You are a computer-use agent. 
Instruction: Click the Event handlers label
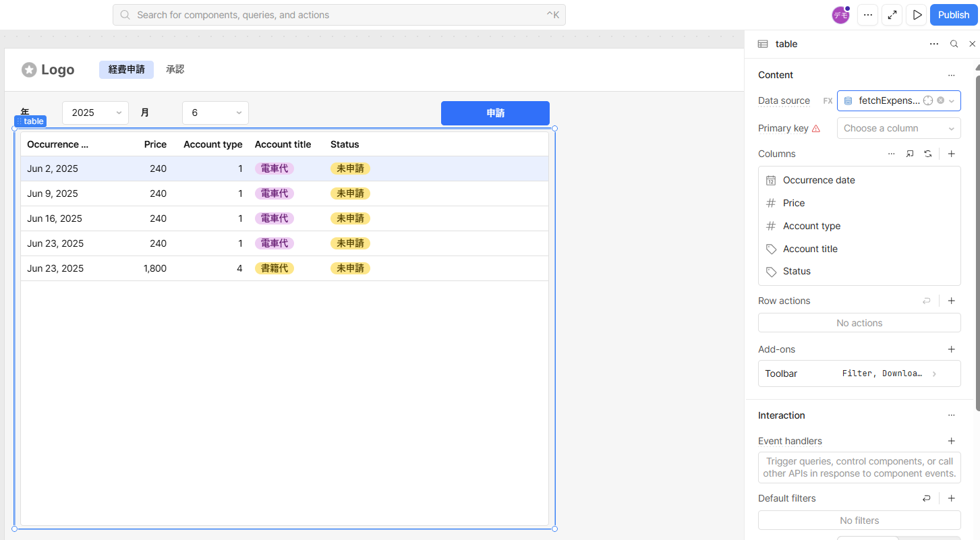point(790,441)
